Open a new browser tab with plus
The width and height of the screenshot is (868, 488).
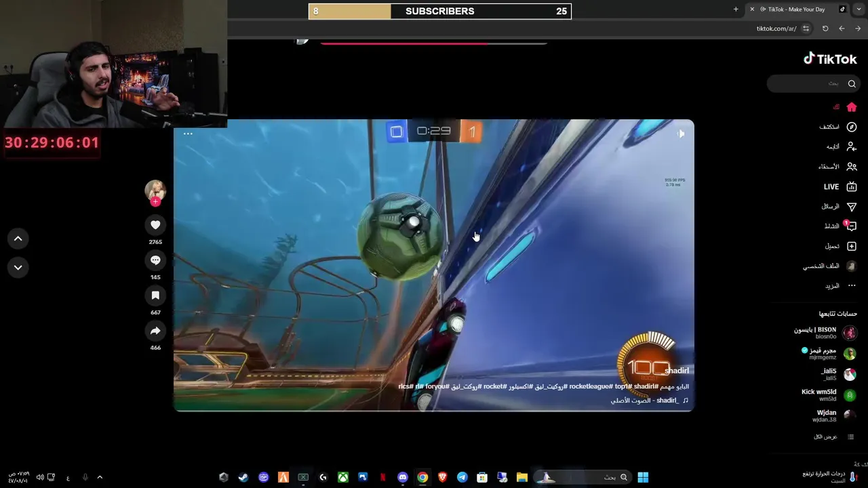[x=736, y=9]
